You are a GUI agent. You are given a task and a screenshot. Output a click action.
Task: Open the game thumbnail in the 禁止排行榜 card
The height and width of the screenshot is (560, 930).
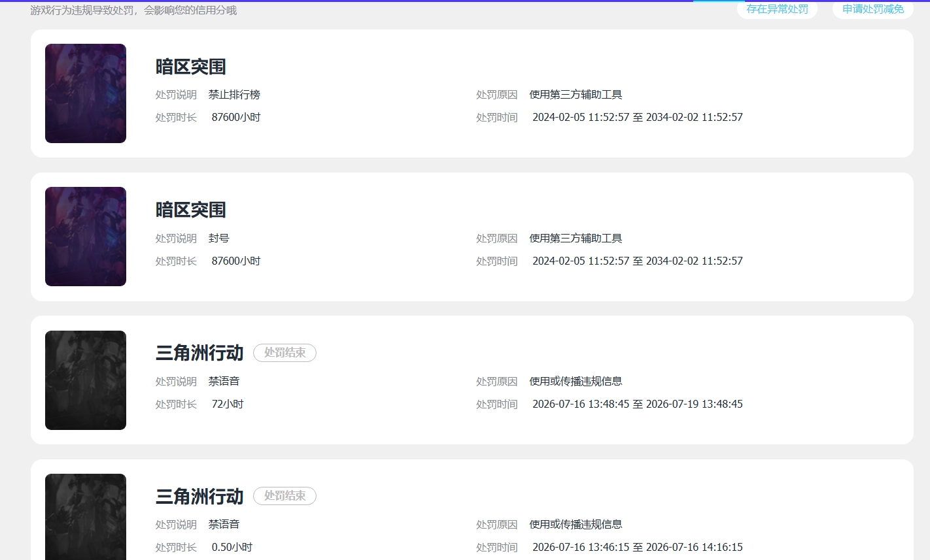[86, 93]
